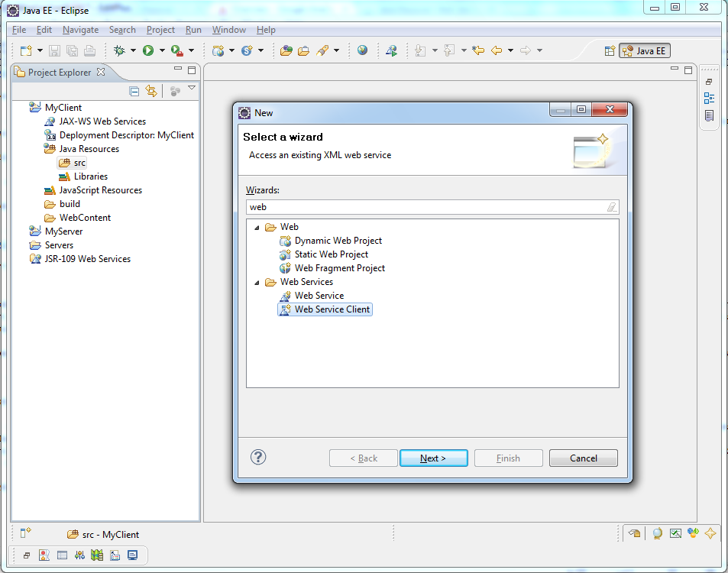Image resolution: width=728 pixels, height=573 pixels.
Task: Collapse the Web category in the wizard list
Action: [x=257, y=227]
